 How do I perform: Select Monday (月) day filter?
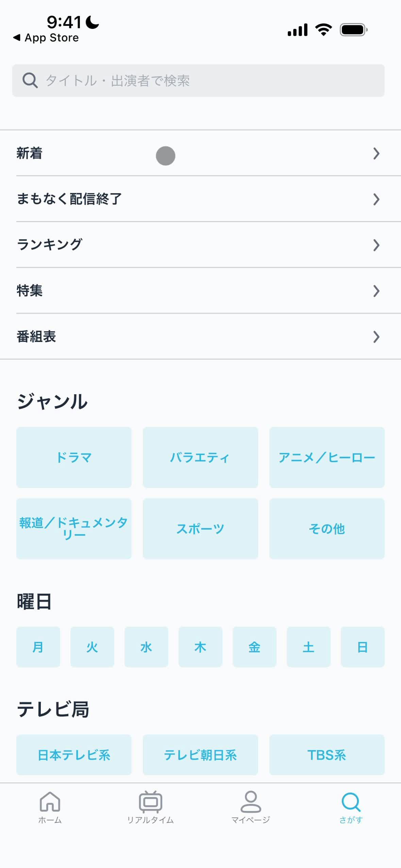(x=38, y=647)
